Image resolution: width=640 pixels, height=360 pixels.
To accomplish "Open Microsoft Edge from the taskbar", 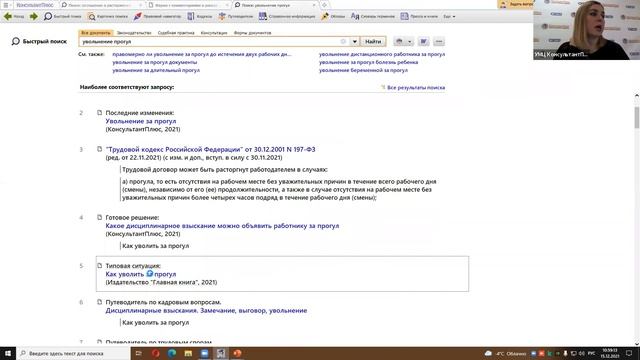I will (x=172, y=353).
